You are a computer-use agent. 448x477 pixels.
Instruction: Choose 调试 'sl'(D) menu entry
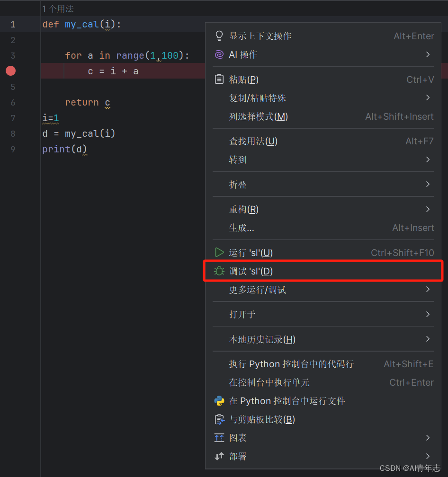[323, 271]
